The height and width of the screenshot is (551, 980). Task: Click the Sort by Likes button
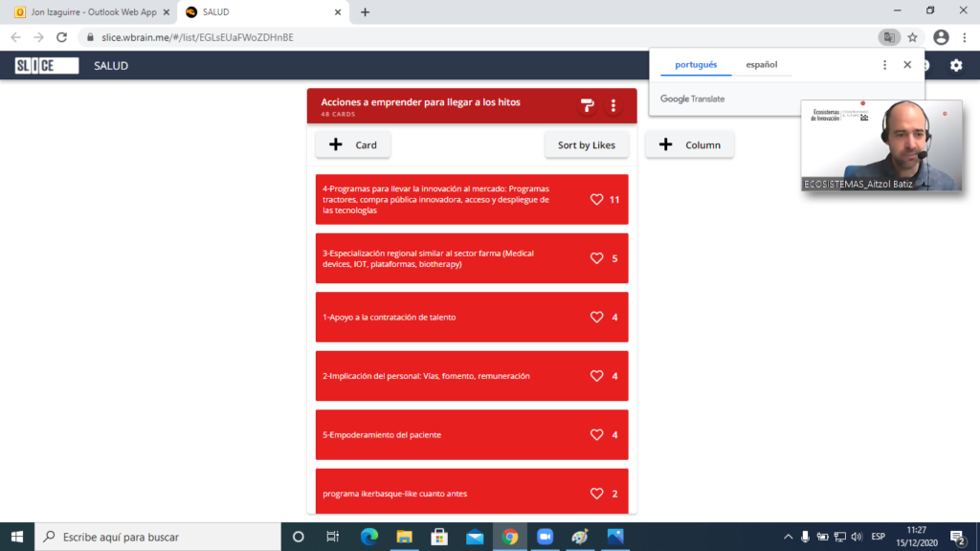point(586,145)
